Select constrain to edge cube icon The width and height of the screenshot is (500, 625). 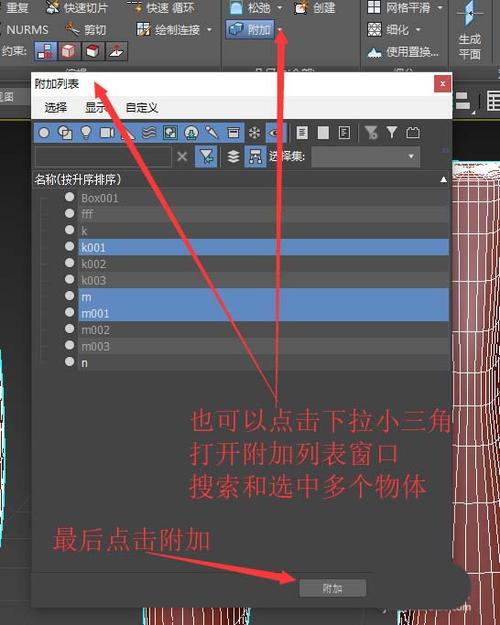[69, 51]
